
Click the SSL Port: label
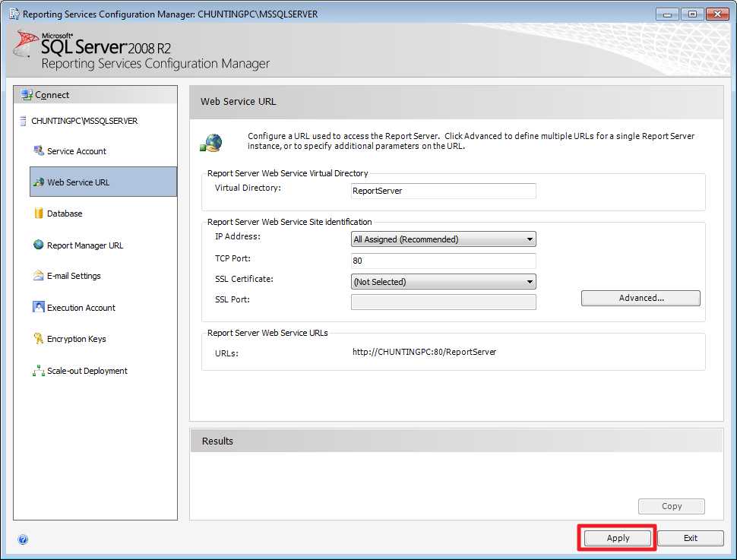click(232, 299)
